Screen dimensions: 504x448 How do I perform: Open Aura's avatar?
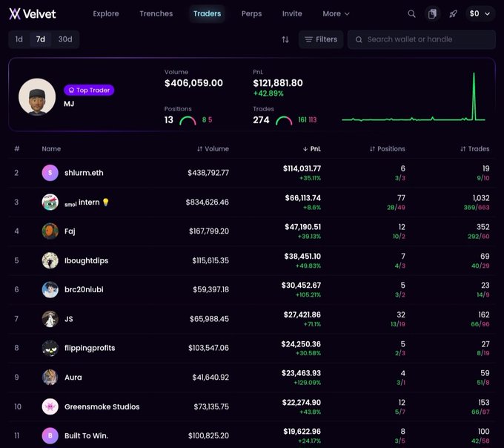50,378
